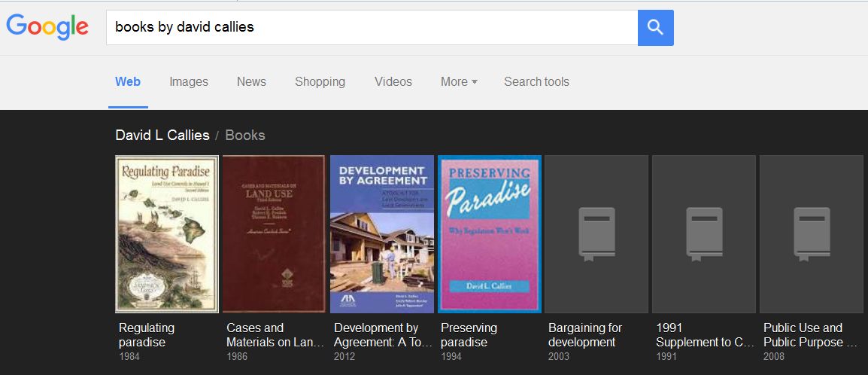Click the 'Books' breadcrumb label
Viewport: 868px width, 375px height.
[x=245, y=135]
